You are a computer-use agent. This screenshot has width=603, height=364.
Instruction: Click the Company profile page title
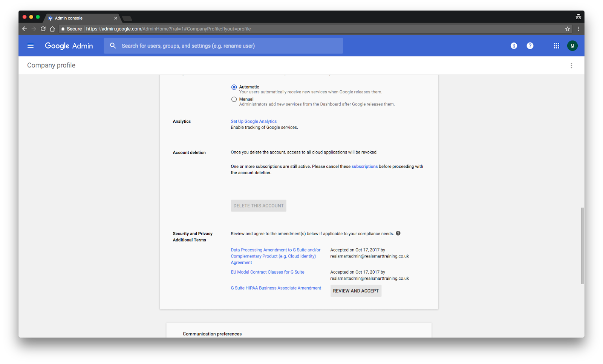[51, 65]
